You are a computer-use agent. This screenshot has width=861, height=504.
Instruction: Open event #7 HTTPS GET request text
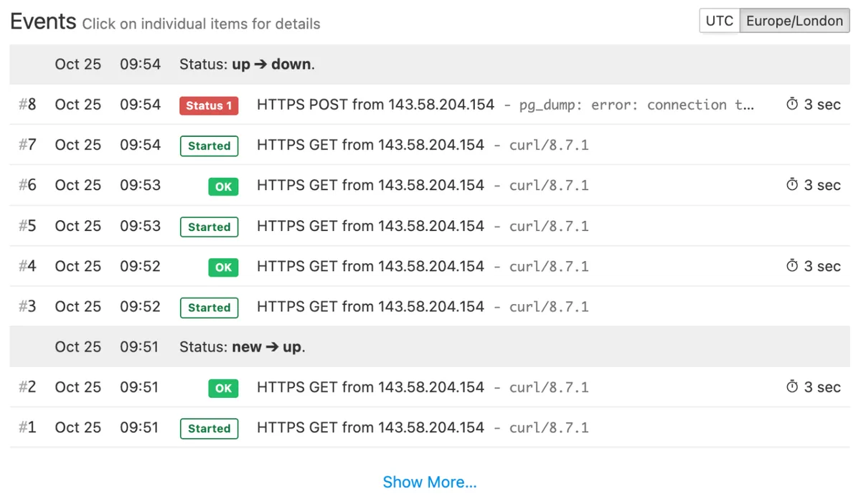click(x=370, y=145)
